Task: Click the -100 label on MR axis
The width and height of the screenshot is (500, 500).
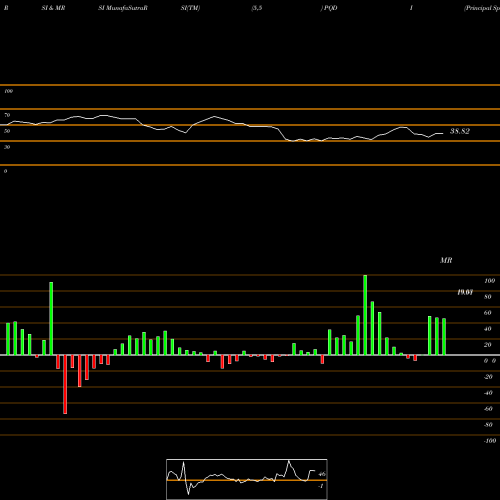Action: click(489, 441)
